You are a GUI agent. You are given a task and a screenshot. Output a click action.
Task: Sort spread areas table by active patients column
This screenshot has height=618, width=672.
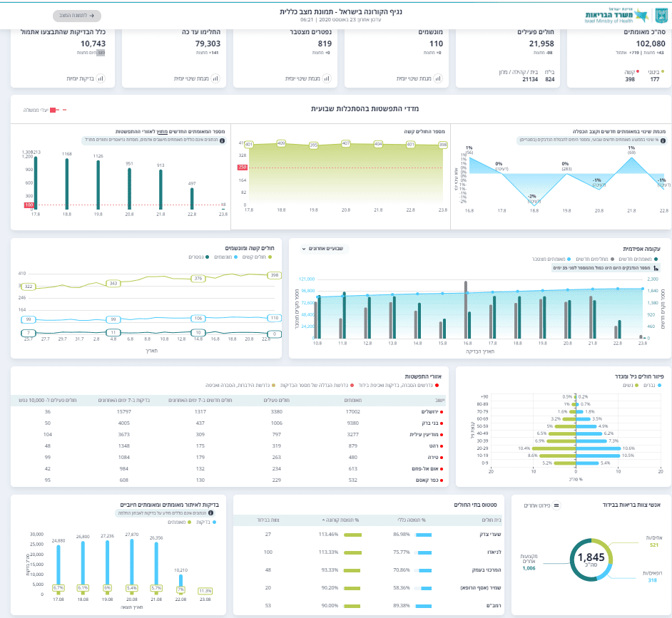point(276,400)
